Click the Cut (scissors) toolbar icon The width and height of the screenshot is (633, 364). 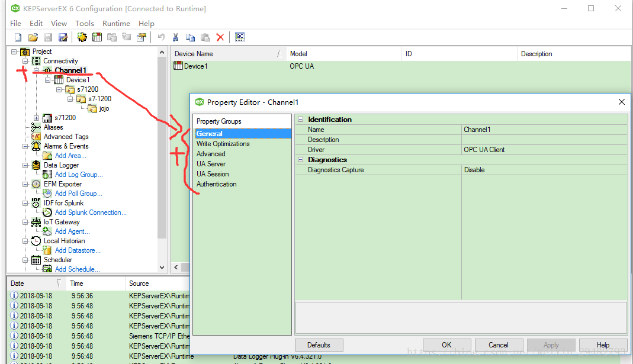tap(175, 37)
